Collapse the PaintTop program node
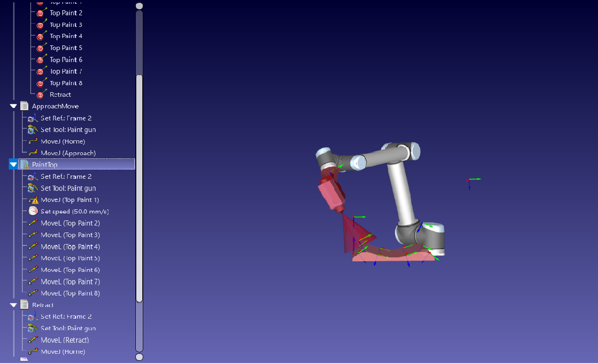The height and width of the screenshot is (364, 598). point(13,164)
